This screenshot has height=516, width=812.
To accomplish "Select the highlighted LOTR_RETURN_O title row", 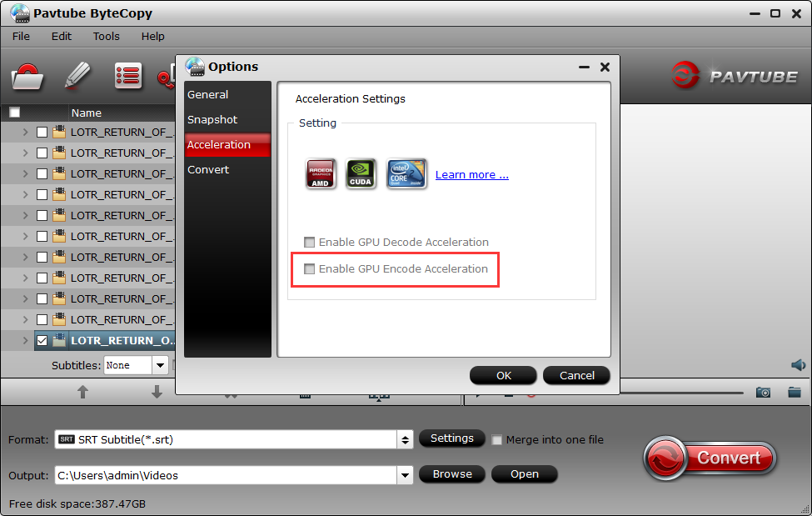I will pyautogui.click(x=105, y=340).
